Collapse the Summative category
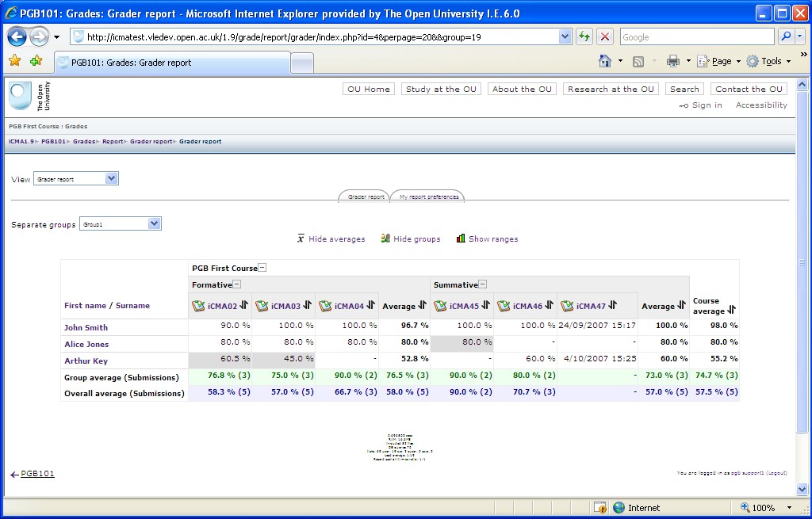The width and height of the screenshot is (812, 519). (x=483, y=284)
